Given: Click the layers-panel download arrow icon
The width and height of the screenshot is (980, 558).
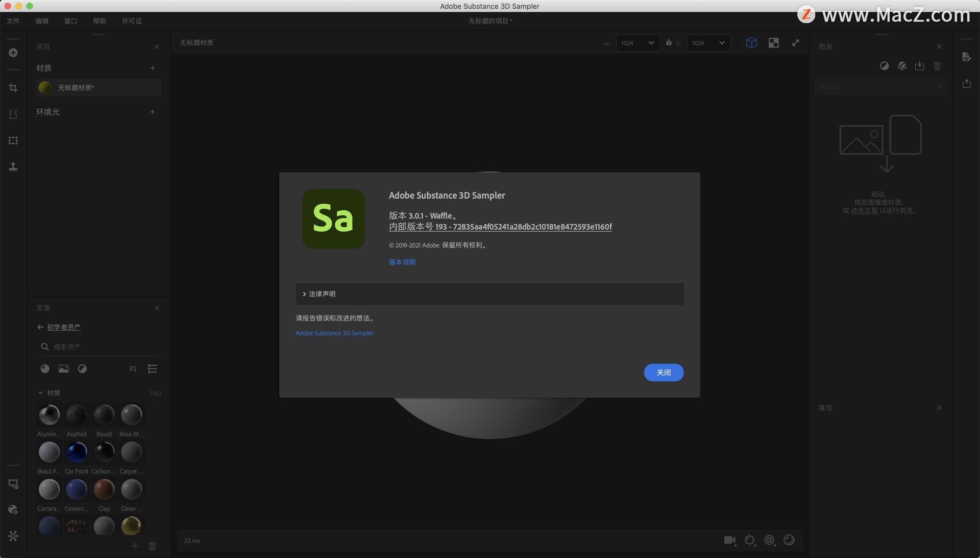Looking at the screenshot, I should [919, 66].
